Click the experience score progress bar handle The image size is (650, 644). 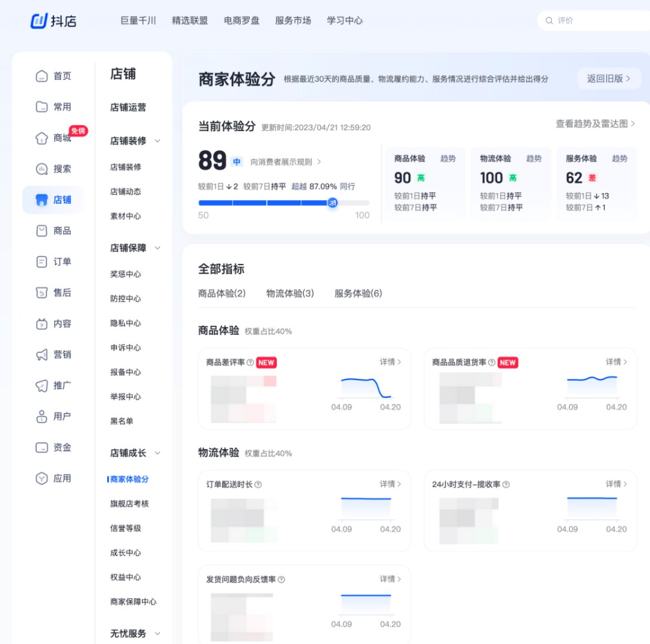(x=332, y=203)
